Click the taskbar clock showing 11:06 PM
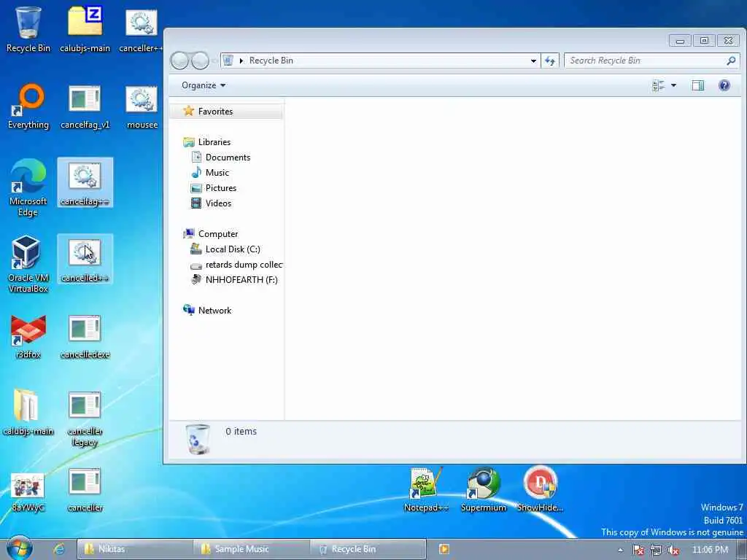The image size is (747, 560). coord(710,550)
